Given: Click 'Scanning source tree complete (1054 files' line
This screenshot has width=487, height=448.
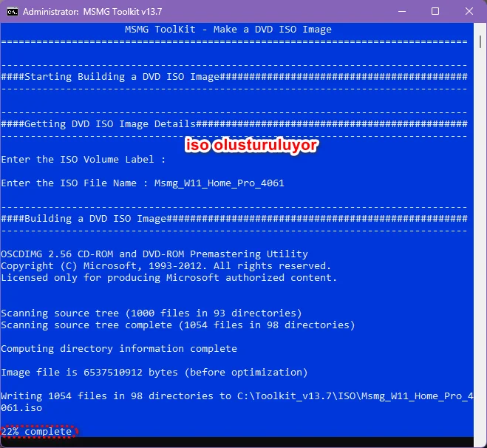Looking at the screenshot, I should [177, 325].
